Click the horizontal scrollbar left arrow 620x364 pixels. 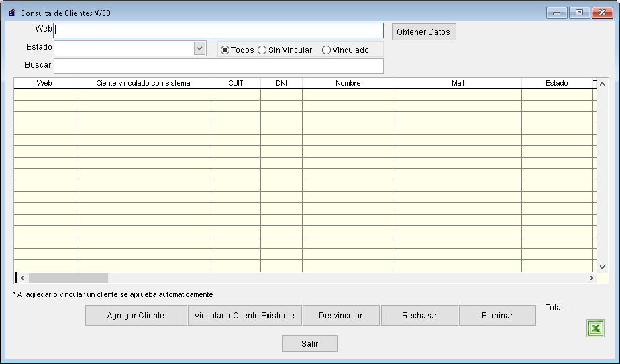pyautogui.click(x=23, y=278)
